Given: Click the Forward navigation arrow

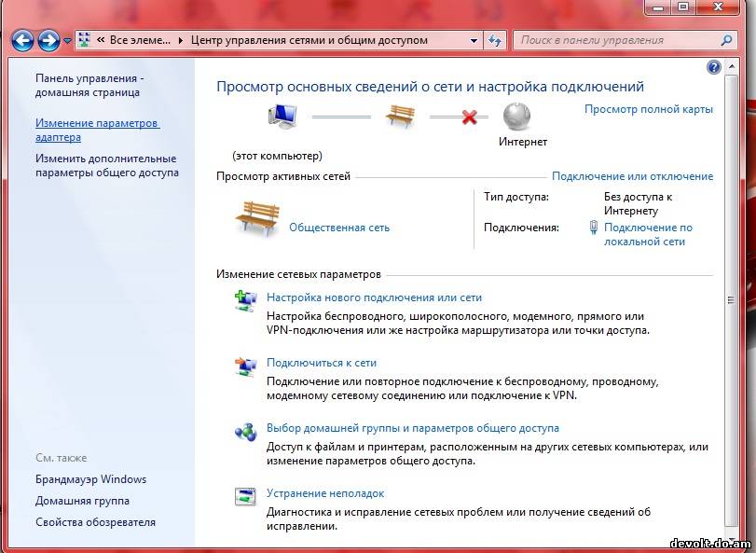Looking at the screenshot, I should pyautogui.click(x=49, y=40).
